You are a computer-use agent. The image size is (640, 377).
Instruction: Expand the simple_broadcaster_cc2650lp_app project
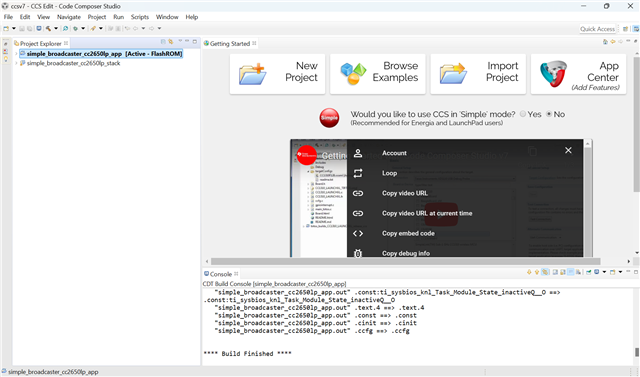pos(16,54)
